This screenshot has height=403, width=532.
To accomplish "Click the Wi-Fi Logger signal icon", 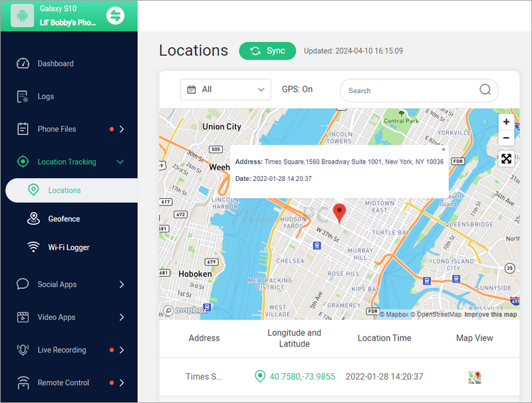I will pos(33,247).
